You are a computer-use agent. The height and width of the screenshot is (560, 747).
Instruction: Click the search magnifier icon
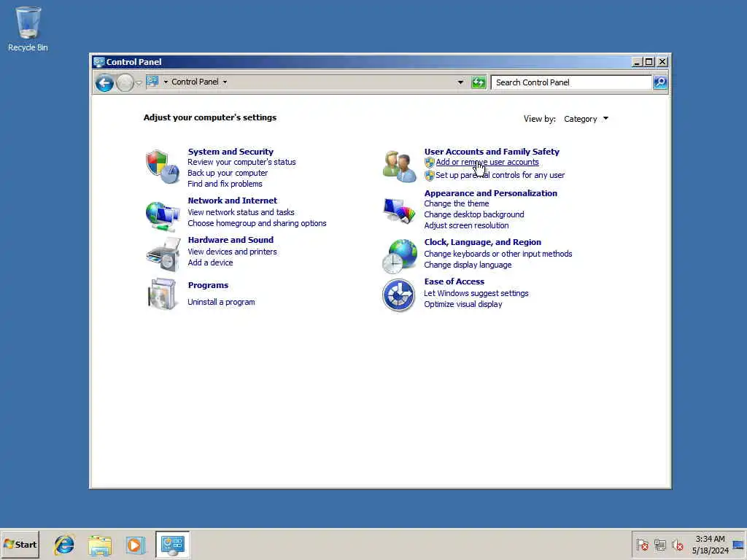coord(660,82)
